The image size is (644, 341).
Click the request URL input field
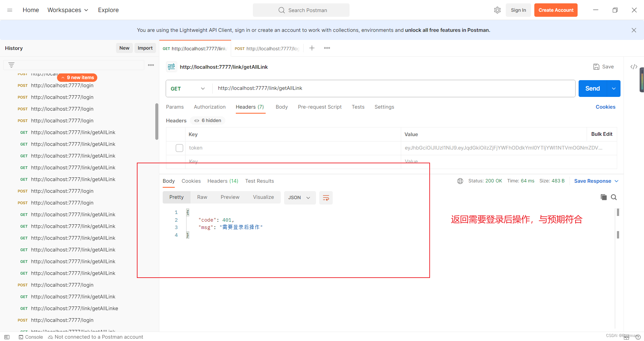point(394,89)
